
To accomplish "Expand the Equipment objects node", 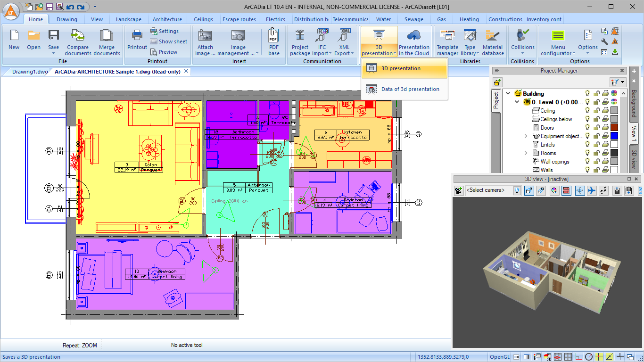I will pyautogui.click(x=526, y=136).
